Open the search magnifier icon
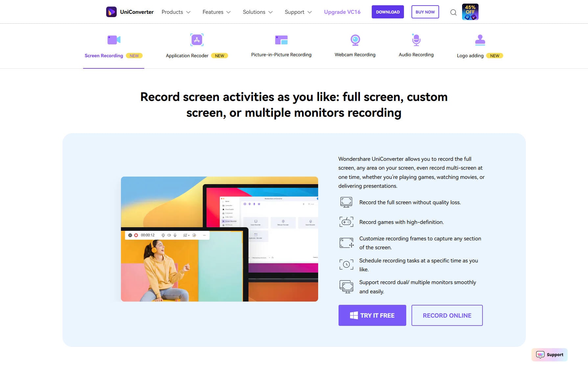 tap(453, 12)
